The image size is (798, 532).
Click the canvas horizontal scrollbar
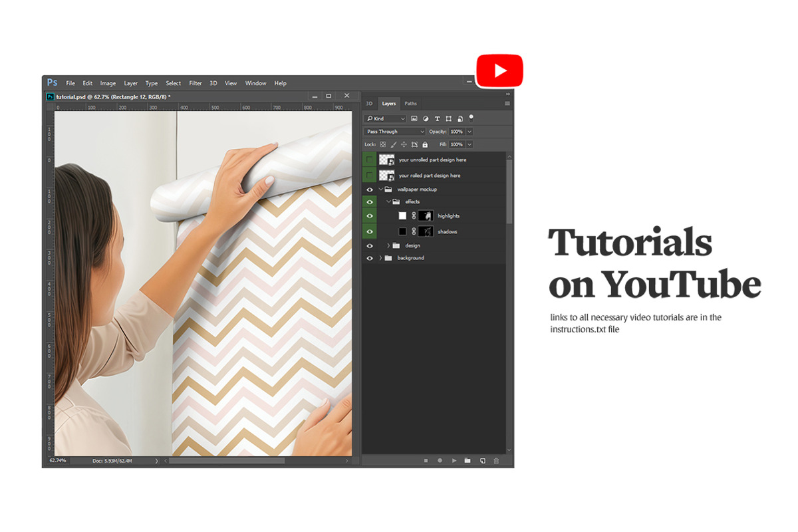227,460
